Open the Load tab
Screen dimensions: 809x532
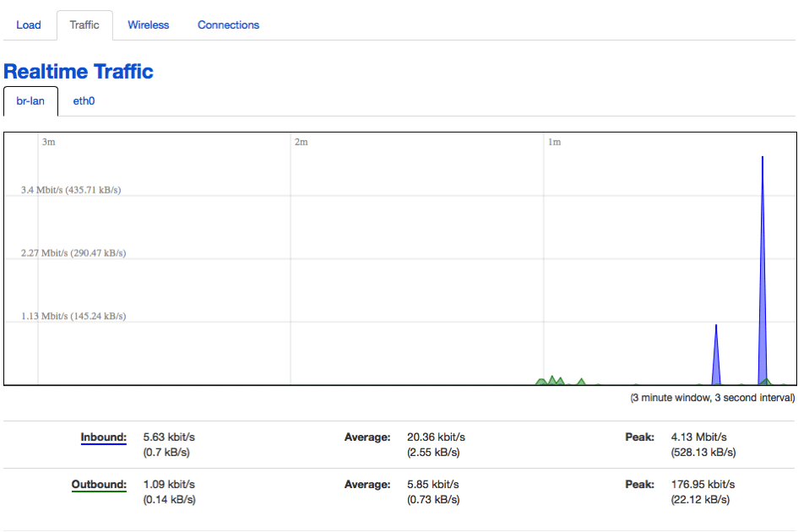click(x=29, y=25)
